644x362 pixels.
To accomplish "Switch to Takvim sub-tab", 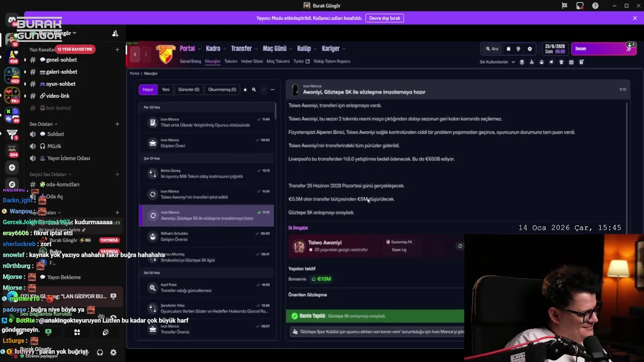I will 230,61.
